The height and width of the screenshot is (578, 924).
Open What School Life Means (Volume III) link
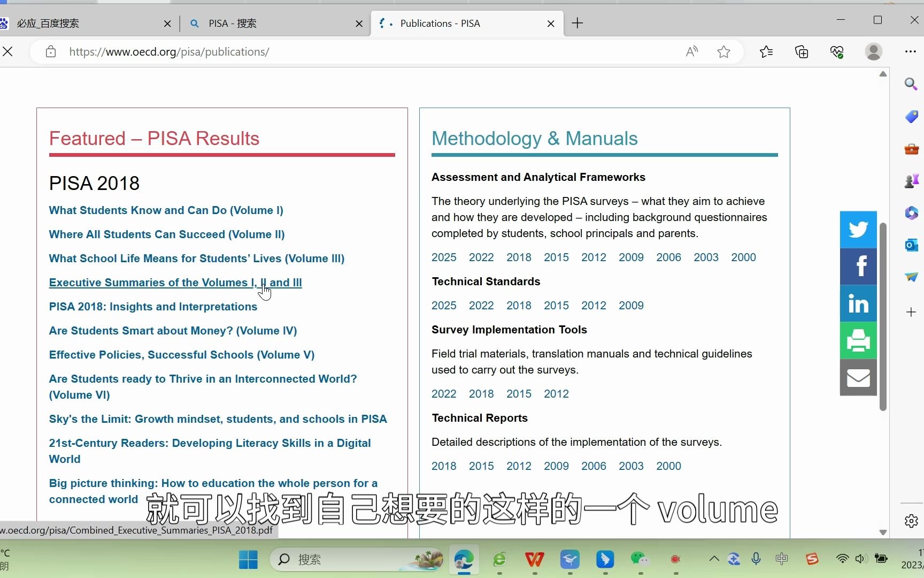click(x=197, y=258)
